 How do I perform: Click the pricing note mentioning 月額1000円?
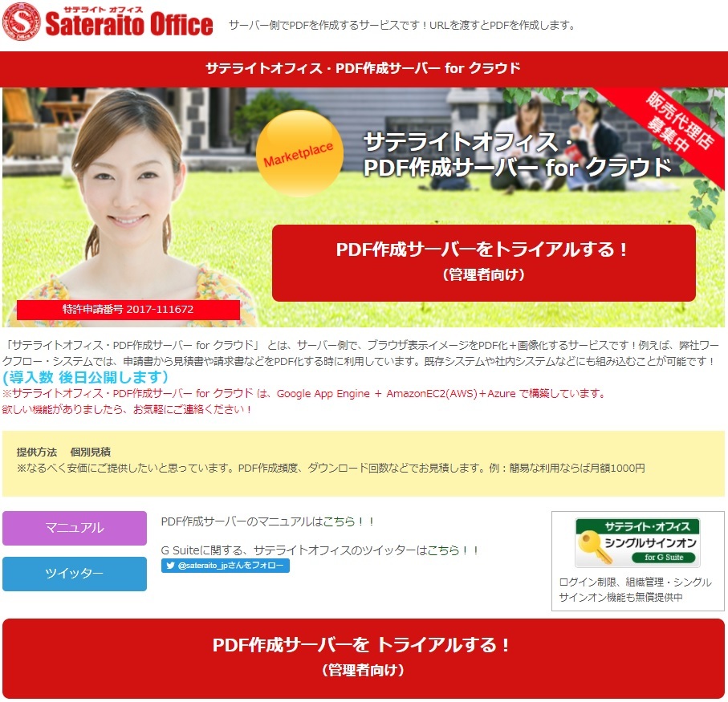coord(331,469)
